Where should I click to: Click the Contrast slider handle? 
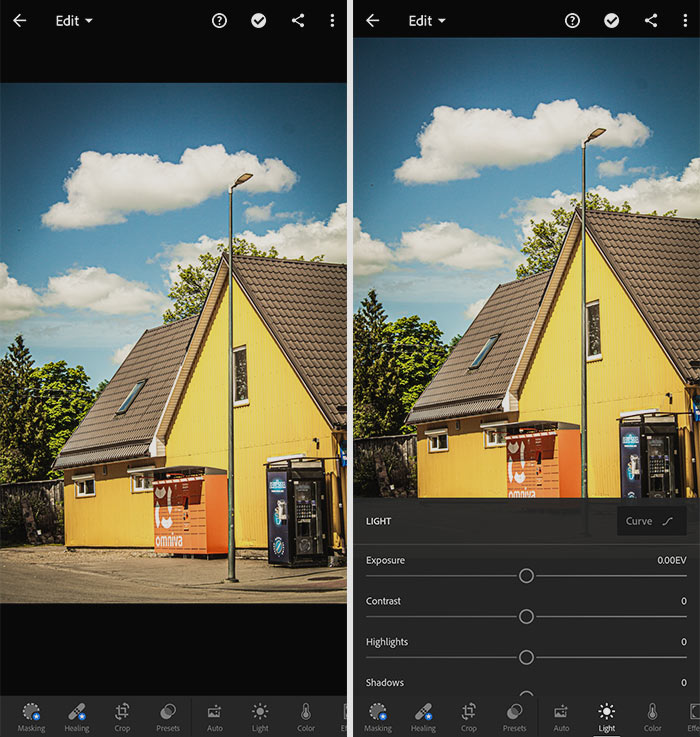point(526,617)
